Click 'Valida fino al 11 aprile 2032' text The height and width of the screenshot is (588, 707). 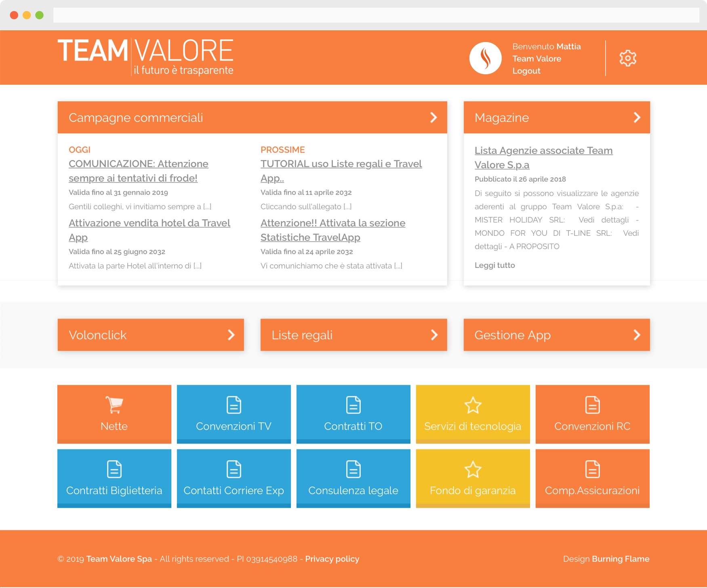306,193
